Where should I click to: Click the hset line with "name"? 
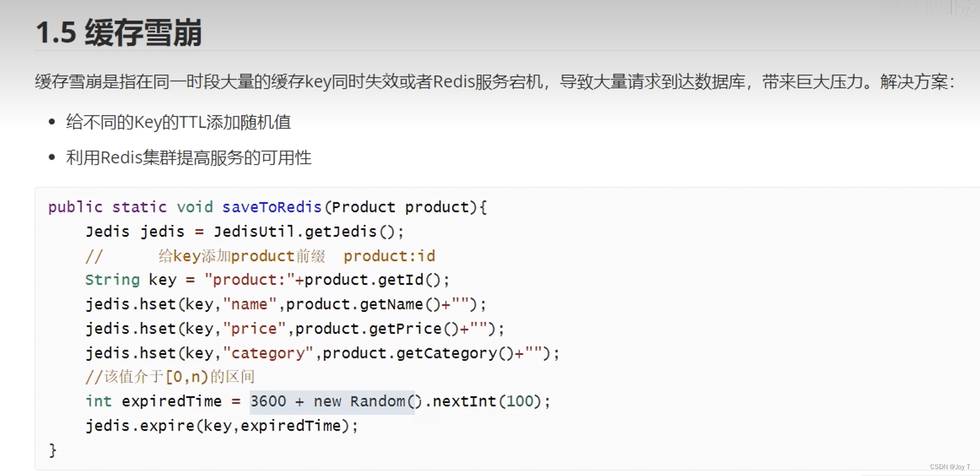286,305
